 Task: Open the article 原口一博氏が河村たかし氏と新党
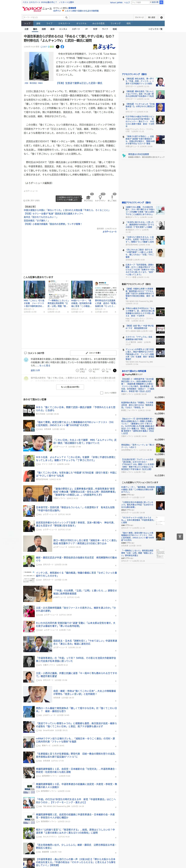pyautogui.click(x=85, y=542)
